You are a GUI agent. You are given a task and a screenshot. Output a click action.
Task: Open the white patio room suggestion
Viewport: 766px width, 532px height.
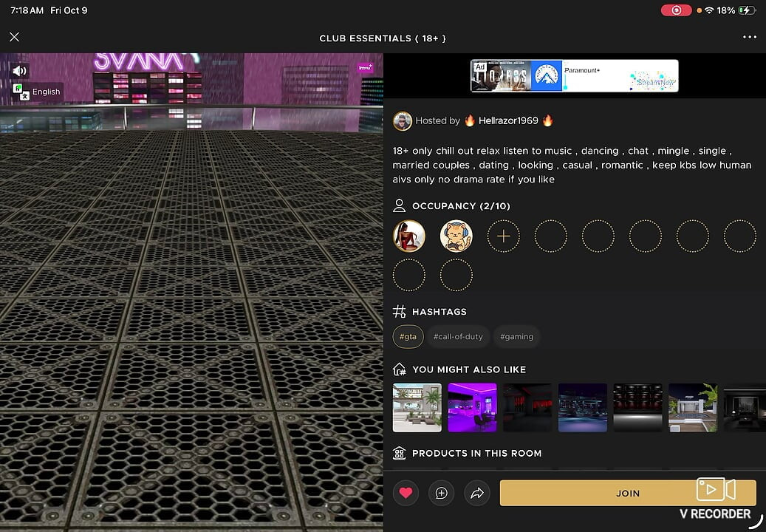[x=417, y=407]
